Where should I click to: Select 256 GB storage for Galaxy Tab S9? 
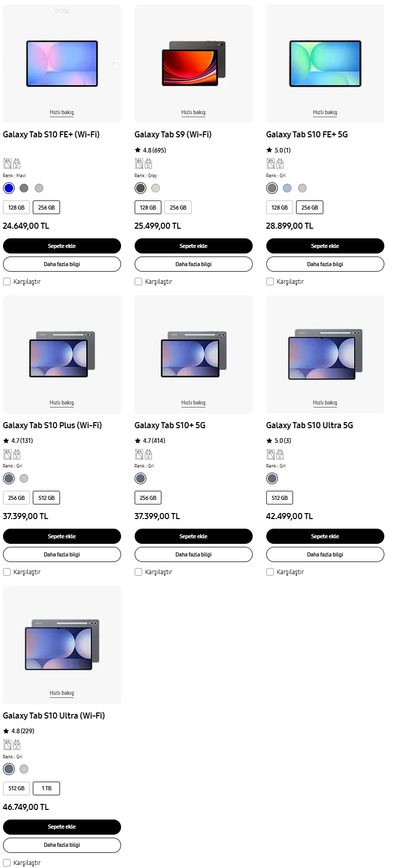pyautogui.click(x=178, y=208)
